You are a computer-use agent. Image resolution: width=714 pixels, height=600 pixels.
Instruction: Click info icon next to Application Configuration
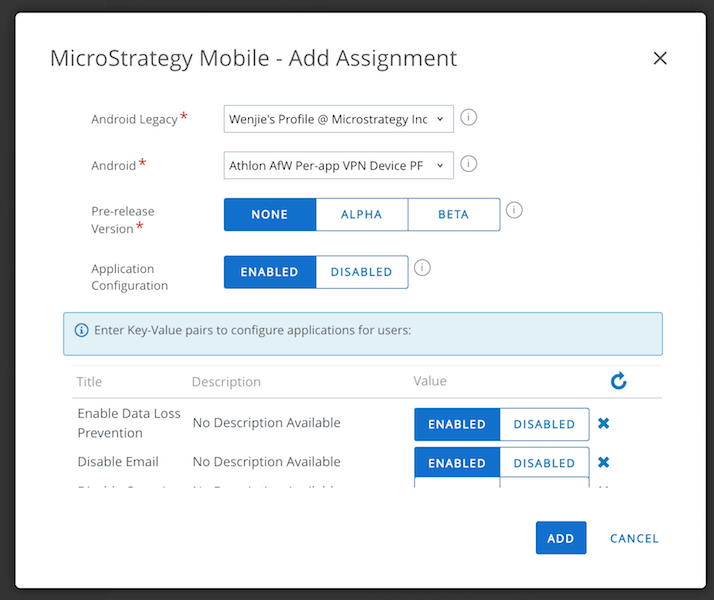(422, 268)
